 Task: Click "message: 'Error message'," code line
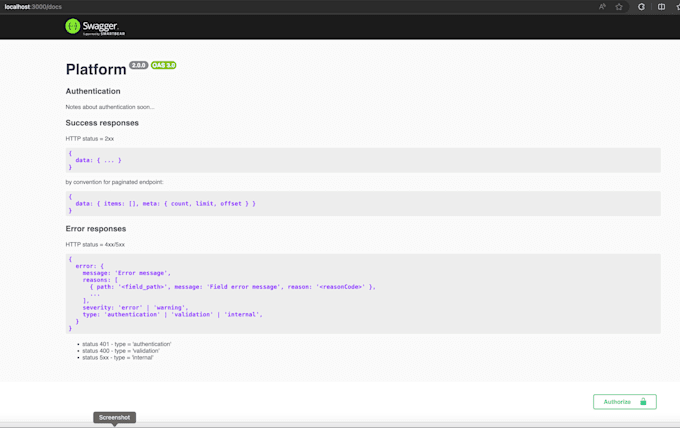pos(127,273)
